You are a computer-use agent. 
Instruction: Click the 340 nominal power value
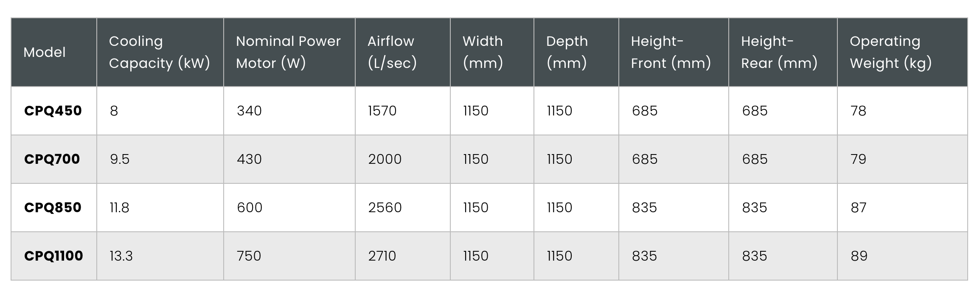(250, 111)
